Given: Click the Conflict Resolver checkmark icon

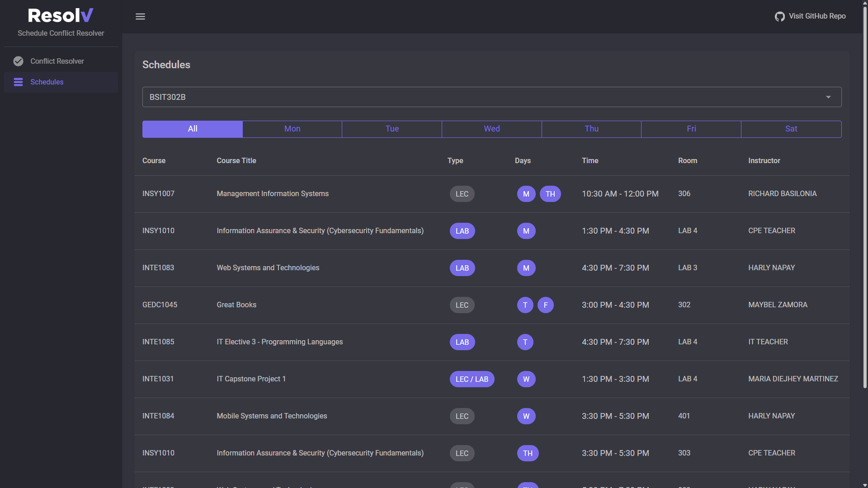Looking at the screenshot, I should [18, 61].
